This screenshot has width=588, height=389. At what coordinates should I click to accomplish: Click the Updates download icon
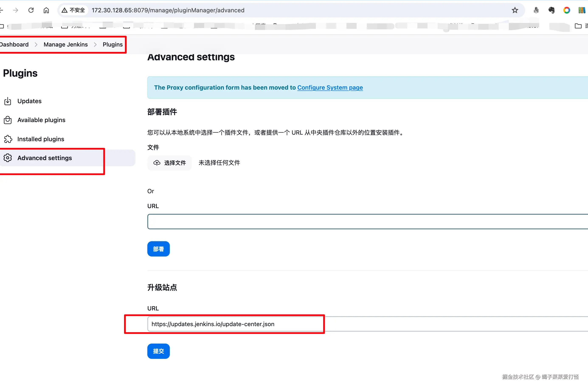8,101
